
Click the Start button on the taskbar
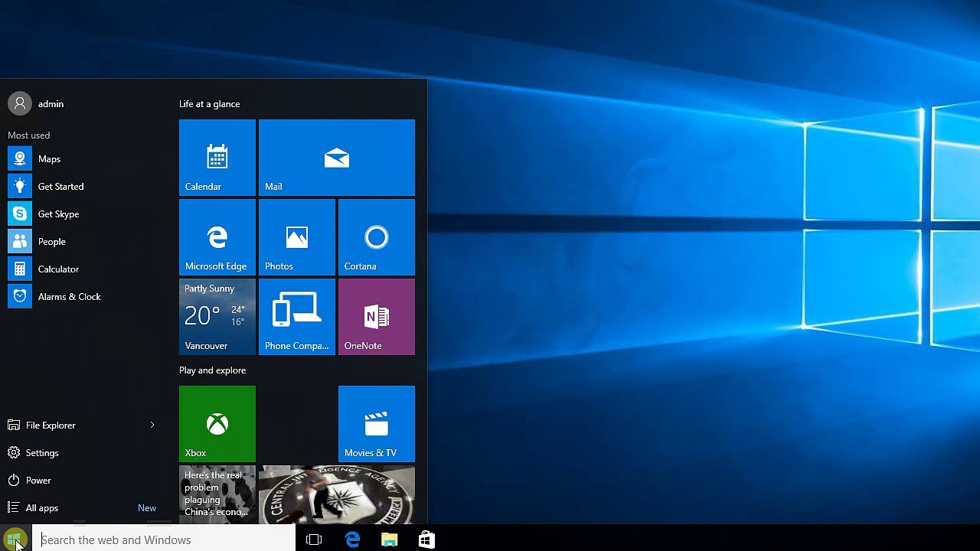[x=15, y=540]
